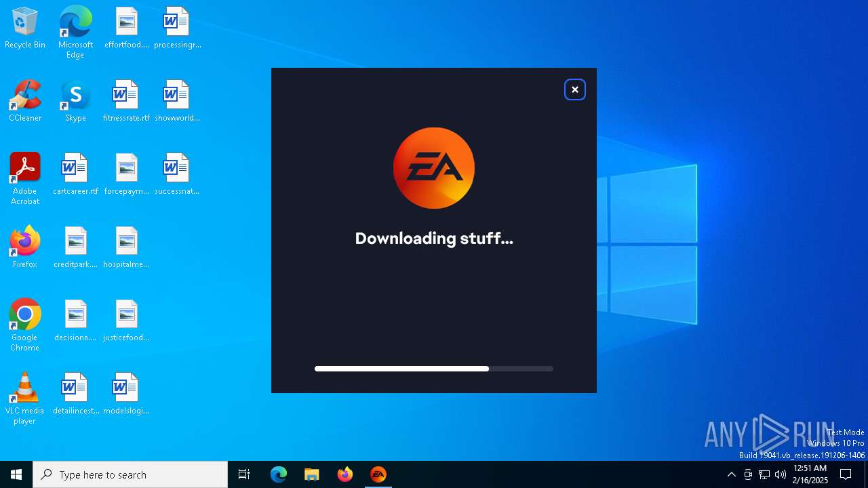Select cartcareer.rtf on desktop
The height and width of the screenshot is (488, 868).
75,175
